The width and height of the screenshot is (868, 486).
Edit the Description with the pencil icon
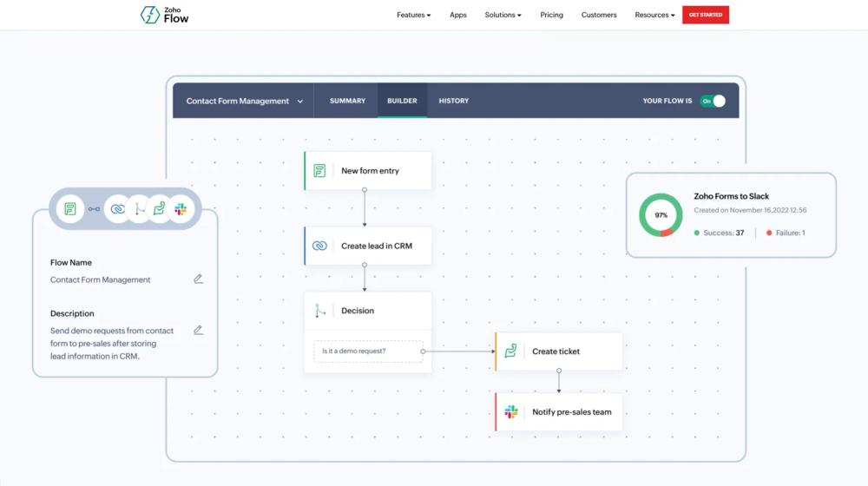point(198,330)
